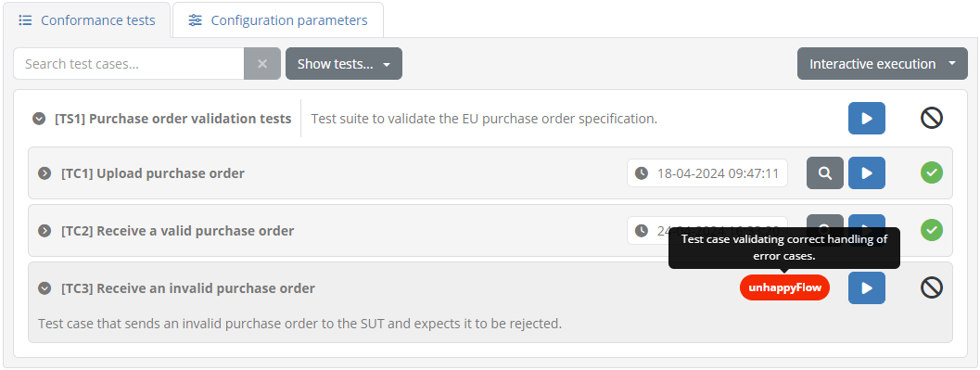The height and width of the screenshot is (370, 980).
Task: Run the TS1 purchase order test suite
Action: 866,118
